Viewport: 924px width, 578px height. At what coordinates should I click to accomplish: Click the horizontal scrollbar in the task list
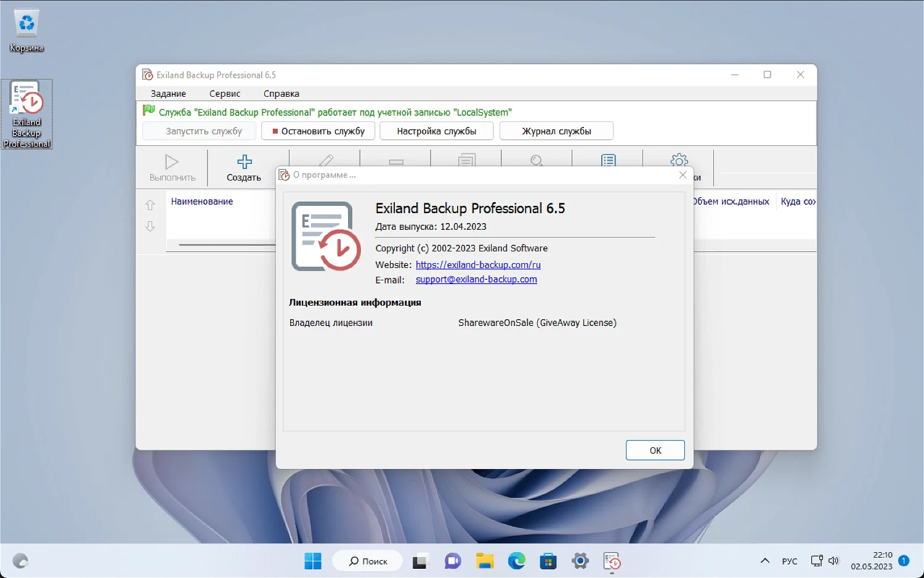[x=227, y=245]
